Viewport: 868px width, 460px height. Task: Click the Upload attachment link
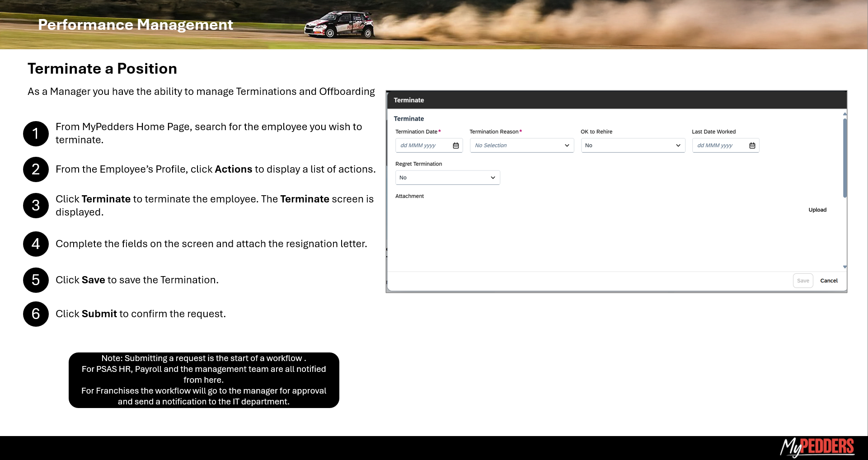(817, 210)
